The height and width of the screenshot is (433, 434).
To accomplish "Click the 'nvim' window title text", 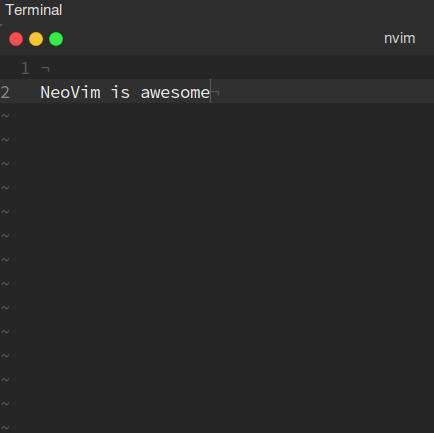I will tap(400, 38).
